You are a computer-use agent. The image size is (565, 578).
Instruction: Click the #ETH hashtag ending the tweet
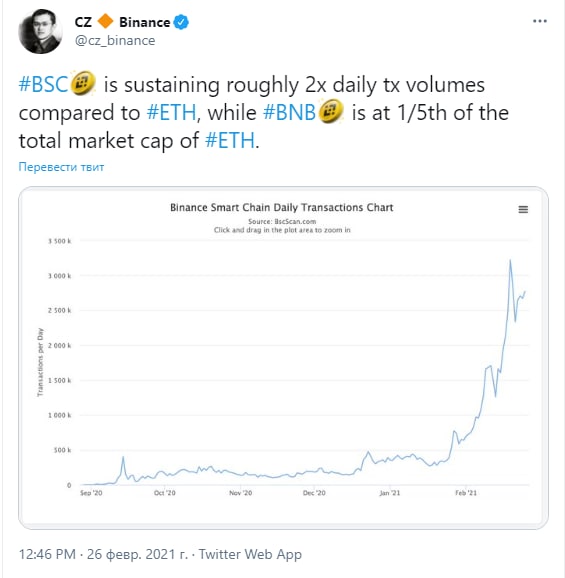[x=230, y=140]
